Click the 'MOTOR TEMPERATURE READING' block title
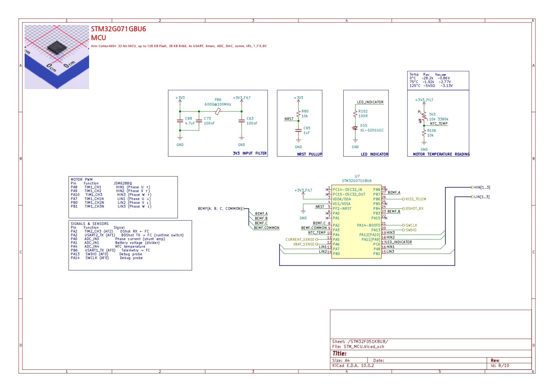554x392 pixels. click(x=441, y=154)
